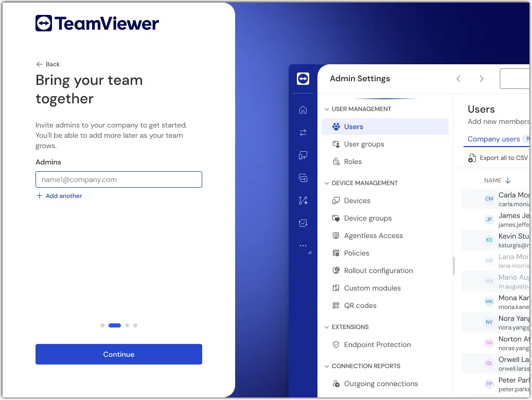The width and height of the screenshot is (532, 400).
Task: Open the Remote connection arrows icon
Action: coord(303,133)
